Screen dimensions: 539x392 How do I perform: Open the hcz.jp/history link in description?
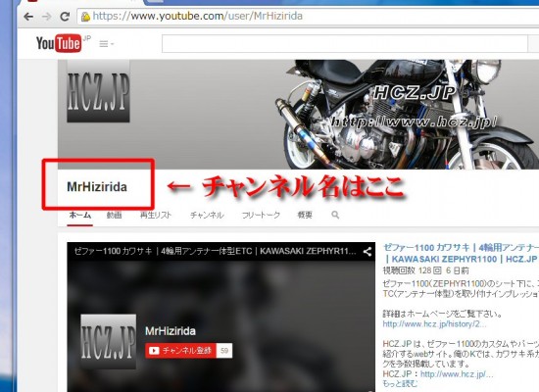[434, 324]
